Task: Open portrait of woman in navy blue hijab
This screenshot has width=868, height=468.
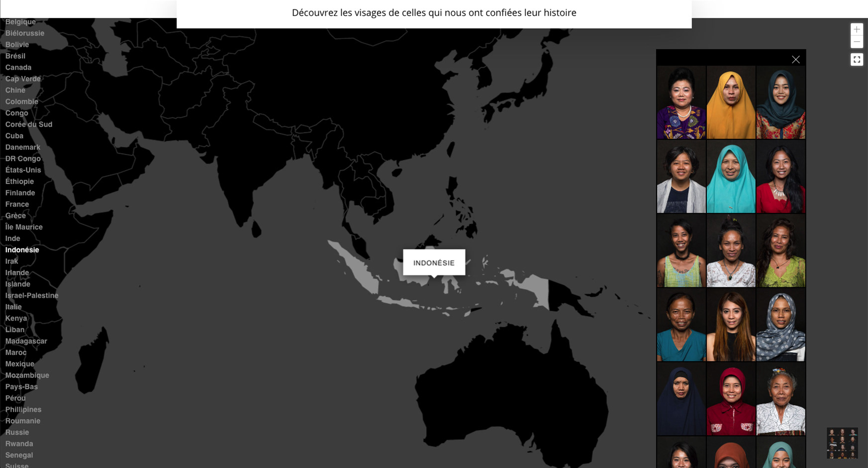Action: 681,399
